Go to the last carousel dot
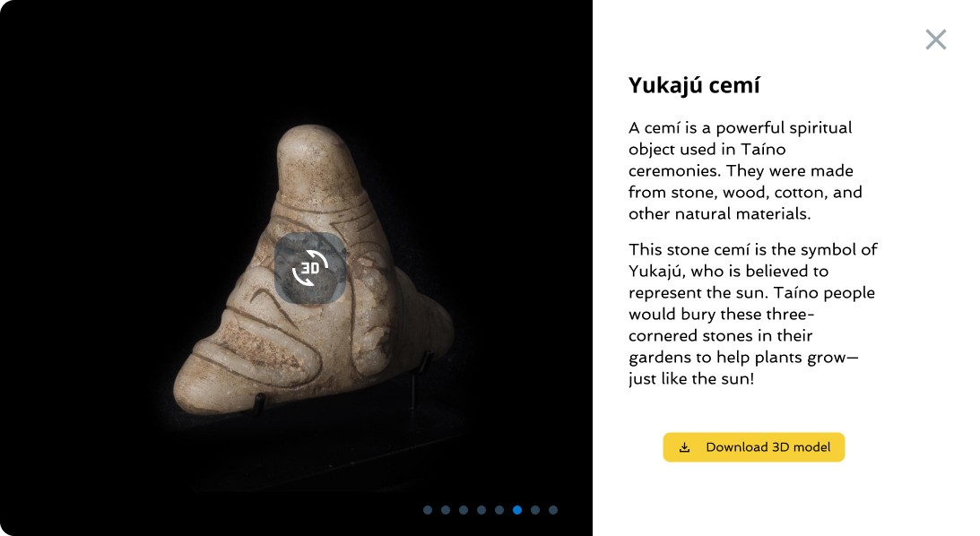The width and height of the screenshot is (980, 536). pyautogui.click(x=553, y=510)
